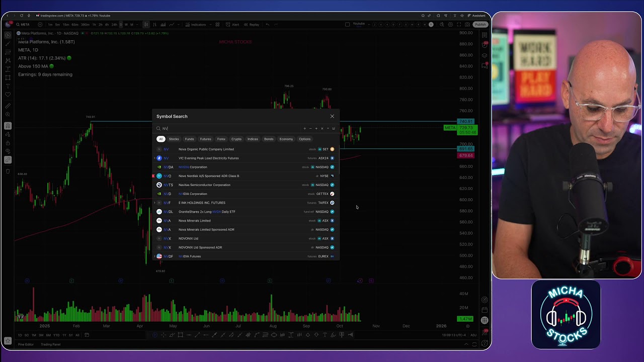Open the Youtube layout dropdown

pos(369,25)
